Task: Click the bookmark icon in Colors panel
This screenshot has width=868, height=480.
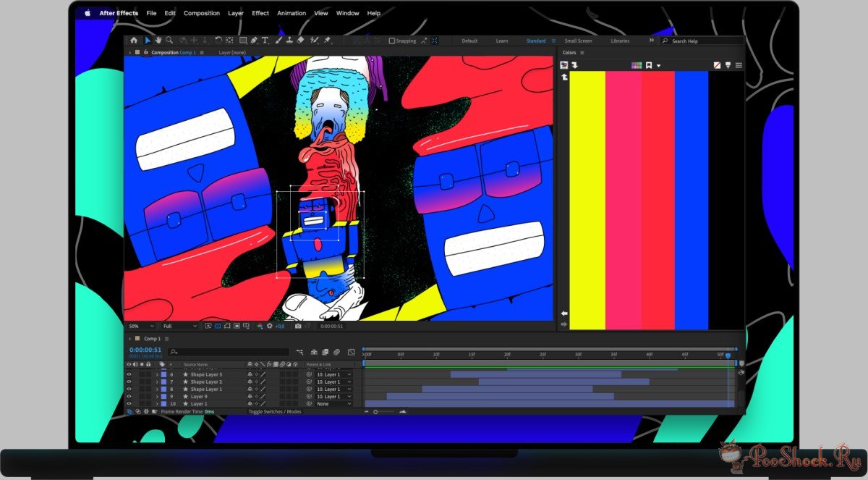Action: click(x=649, y=65)
